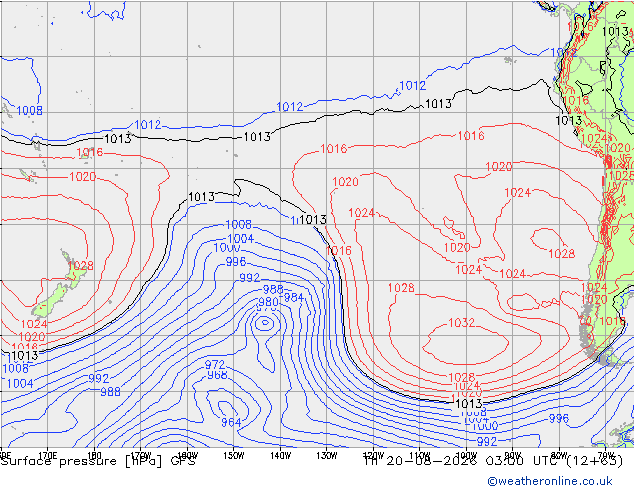Select the 'Surface pressure [hPa] GFS' caption
This screenshot has height=490, width=634.
click(98, 461)
